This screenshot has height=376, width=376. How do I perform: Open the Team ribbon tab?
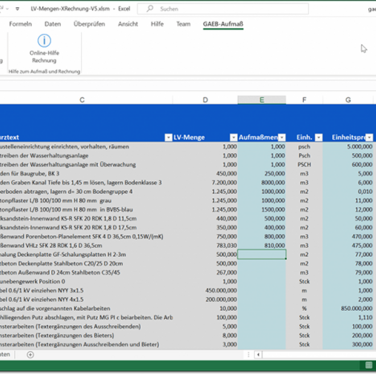click(x=183, y=24)
